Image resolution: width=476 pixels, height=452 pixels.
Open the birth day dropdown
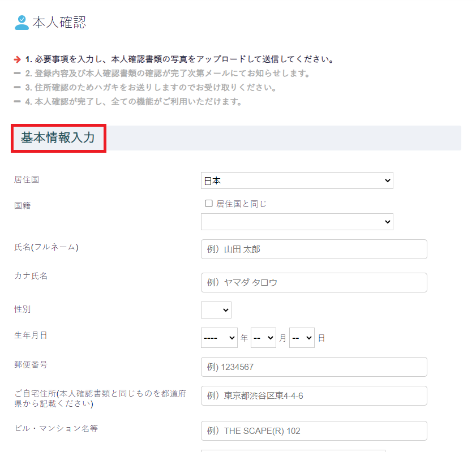(302, 338)
